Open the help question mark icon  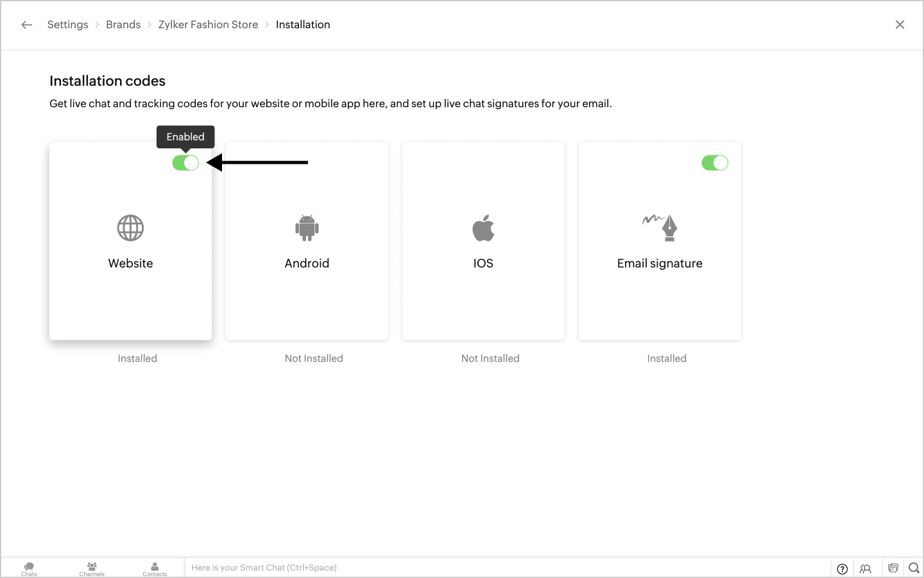coord(843,568)
